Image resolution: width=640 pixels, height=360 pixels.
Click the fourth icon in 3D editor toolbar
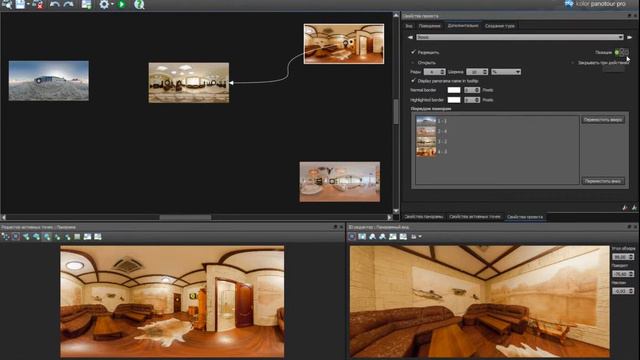(x=382, y=236)
